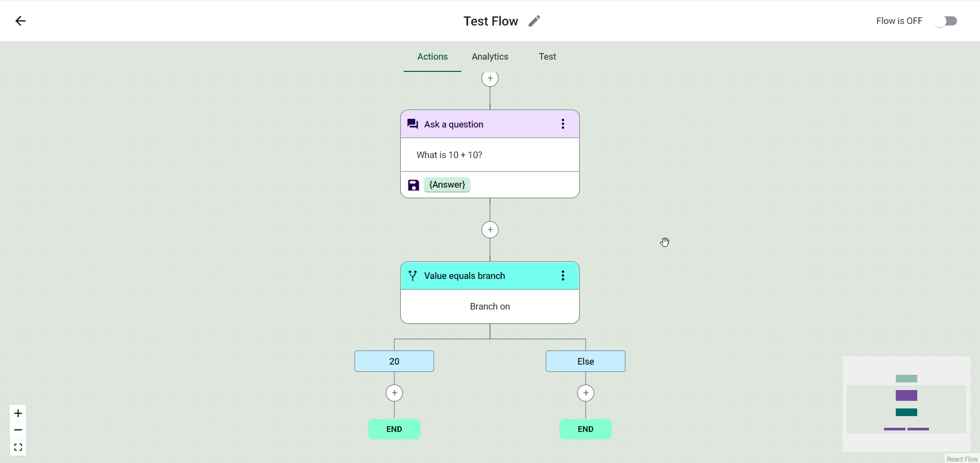This screenshot has width=980, height=463.
Task: Toggle the Flow is OFF switch
Action: click(x=946, y=21)
